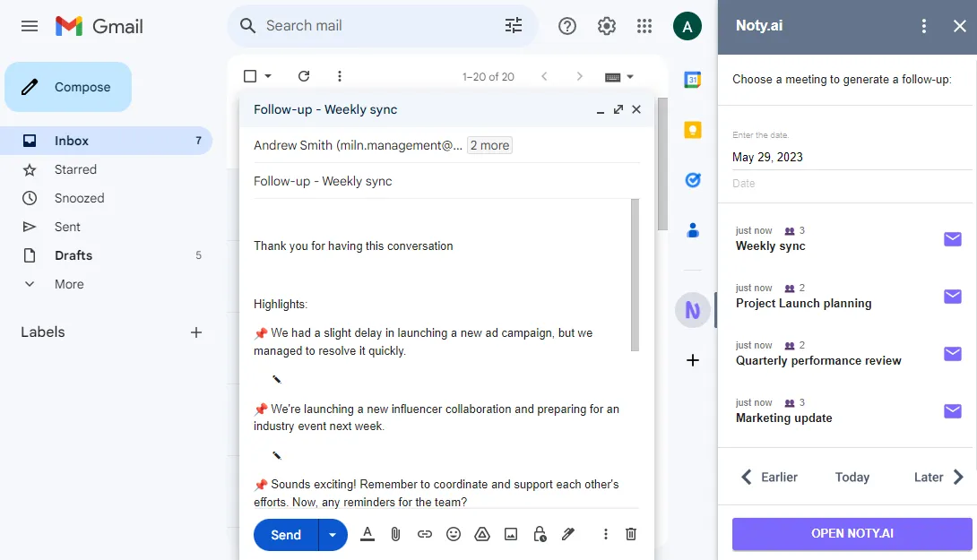The image size is (977, 560).
Task: Edit the second highlight with pencil icon
Action: [x=277, y=455]
